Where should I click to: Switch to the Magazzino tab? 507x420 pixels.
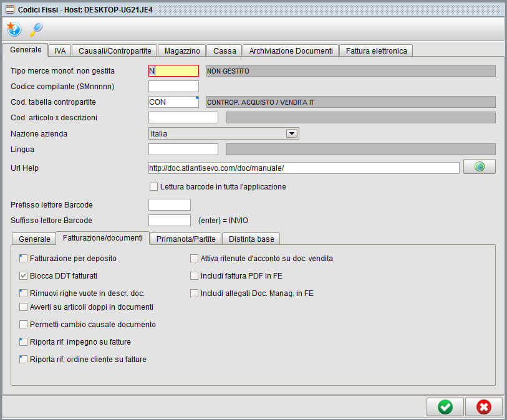[x=181, y=50]
